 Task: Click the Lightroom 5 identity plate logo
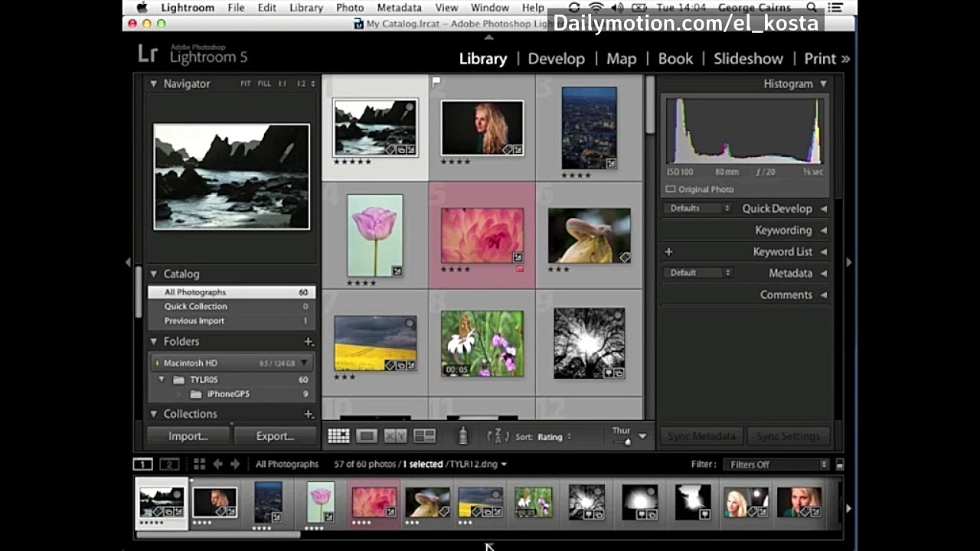pos(192,54)
